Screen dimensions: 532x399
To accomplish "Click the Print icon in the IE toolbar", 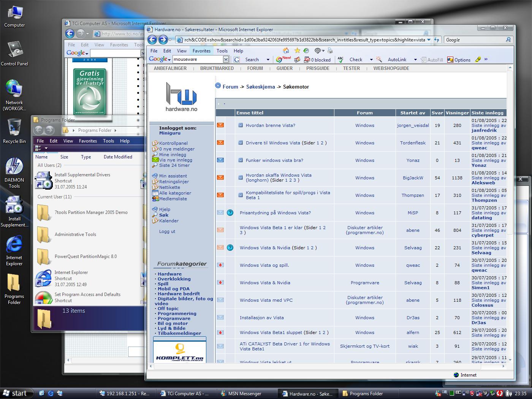I will (x=330, y=51).
